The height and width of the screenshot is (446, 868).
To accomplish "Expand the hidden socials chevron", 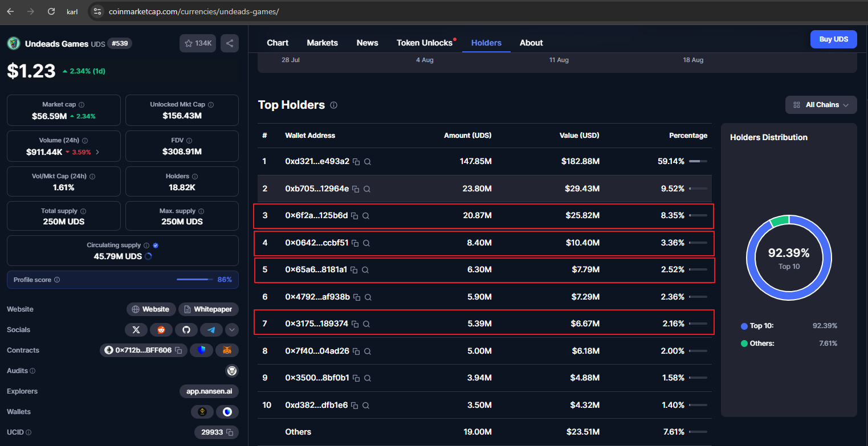I will pyautogui.click(x=232, y=329).
